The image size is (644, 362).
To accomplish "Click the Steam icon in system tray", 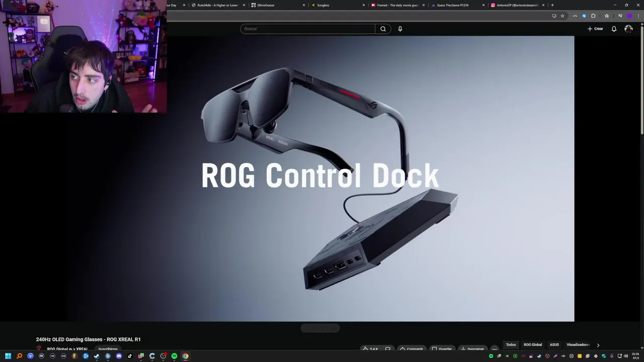I will tap(539, 356).
